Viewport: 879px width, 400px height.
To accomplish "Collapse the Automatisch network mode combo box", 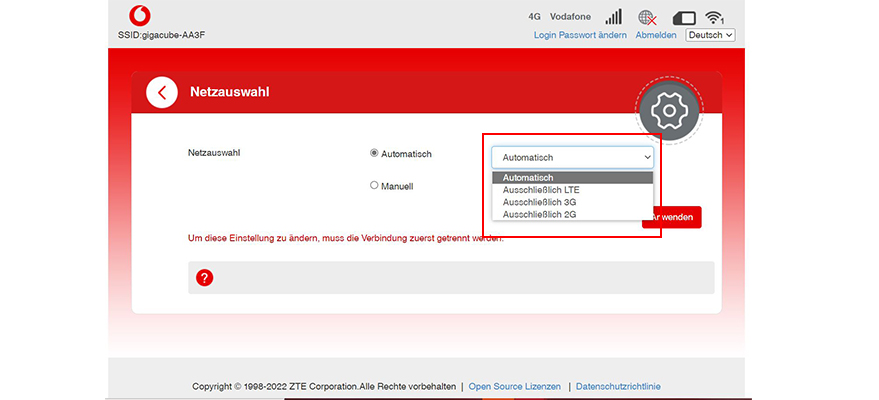I will (572, 157).
